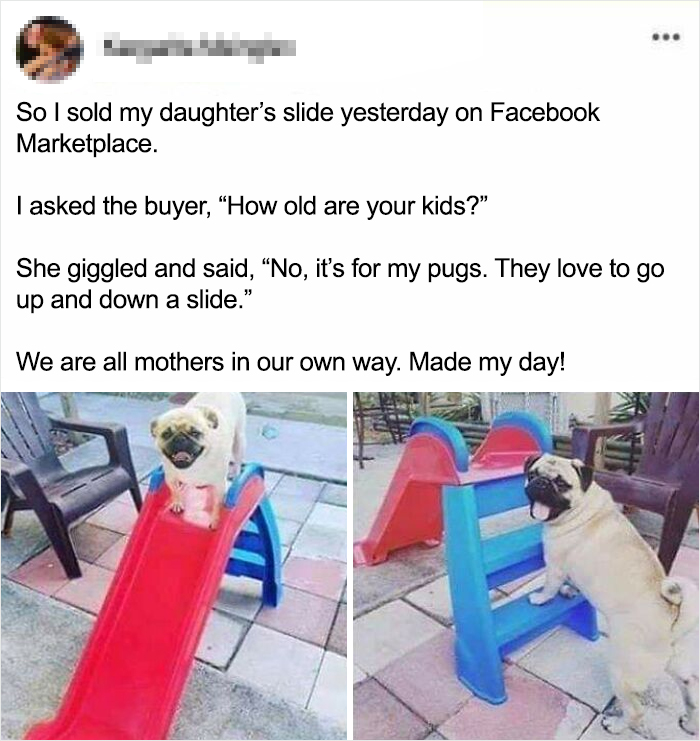Click the pug's face atop the red slide
The image size is (700, 741).
pyautogui.click(x=185, y=437)
